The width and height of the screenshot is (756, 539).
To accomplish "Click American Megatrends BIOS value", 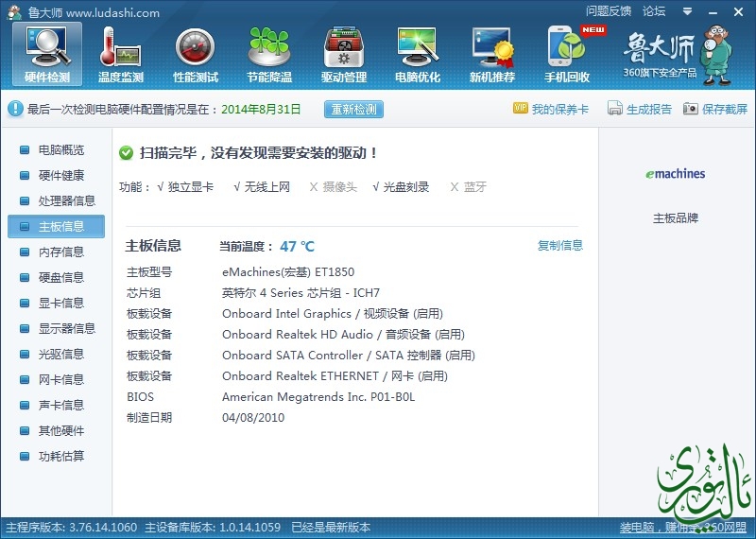I will click(318, 396).
